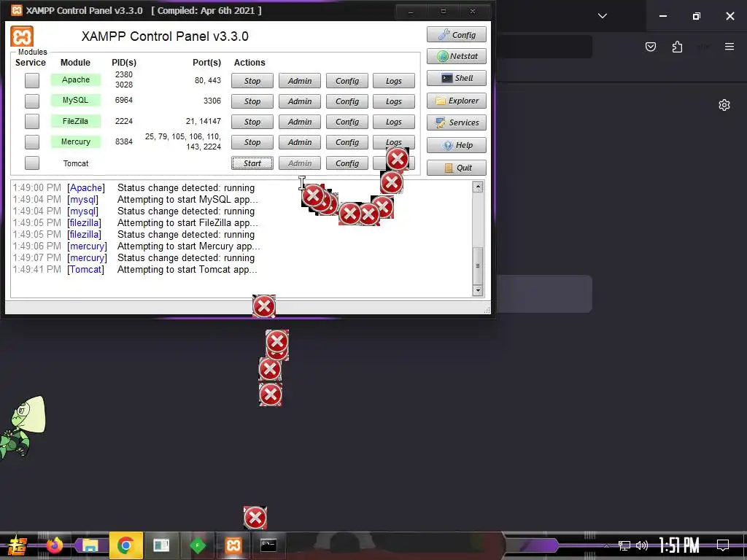The image size is (747, 560).
Task: Expand the Firefox tab list chevron
Action: (603, 16)
